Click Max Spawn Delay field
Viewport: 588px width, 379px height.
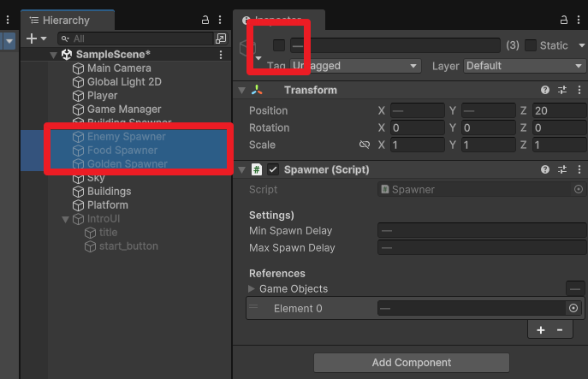tap(482, 248)
